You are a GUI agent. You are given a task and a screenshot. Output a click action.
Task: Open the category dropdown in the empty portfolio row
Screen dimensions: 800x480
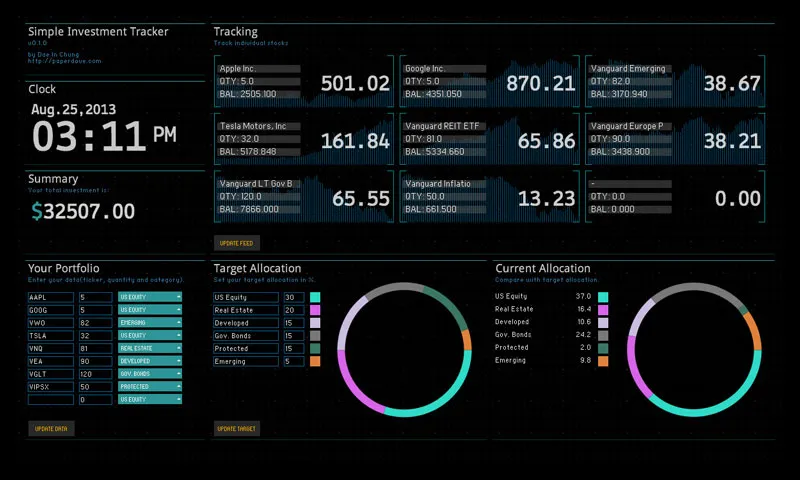pos(150,399)
